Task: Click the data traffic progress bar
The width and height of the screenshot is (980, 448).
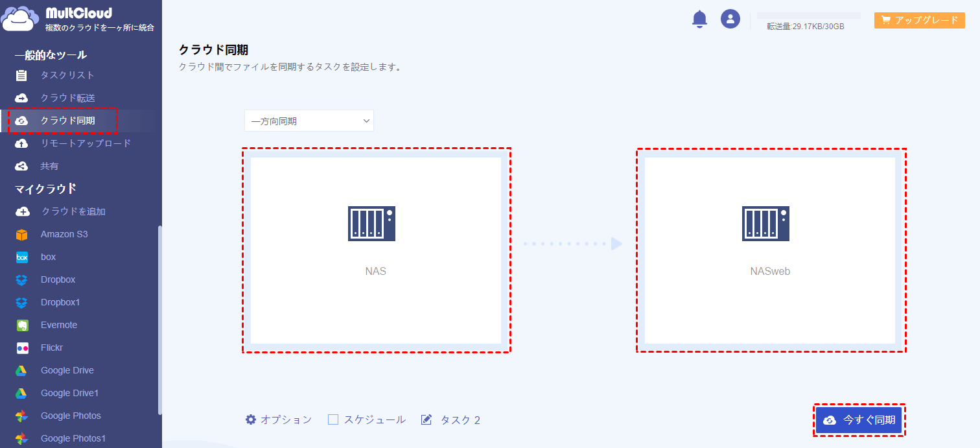Action: (x=809, y=15)
